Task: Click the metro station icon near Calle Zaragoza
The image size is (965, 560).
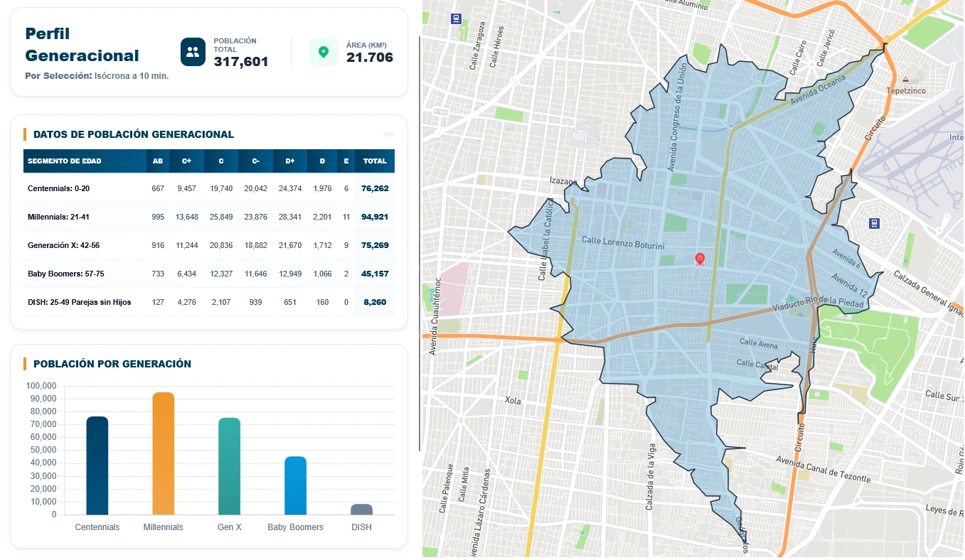Action: pos(456,19)
